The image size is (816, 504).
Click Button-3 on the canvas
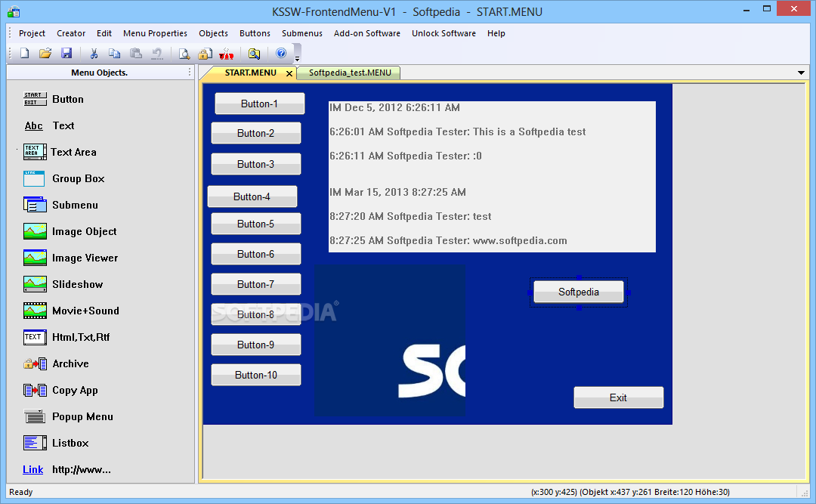tap(256, 164)
